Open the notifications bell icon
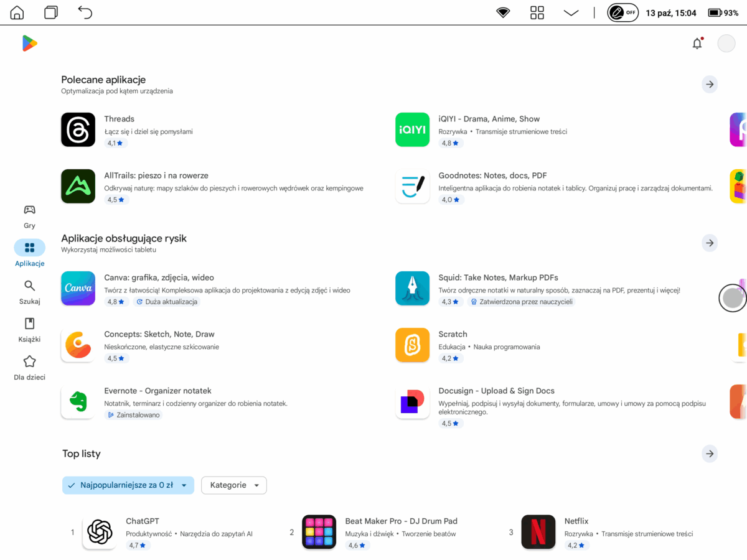This screenshot has height=560, width=747. tap(697, 44)
